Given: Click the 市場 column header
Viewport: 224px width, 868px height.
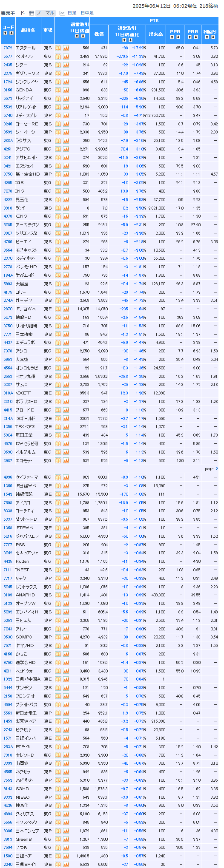Looking at the screenshot, I should click(48, 31).
